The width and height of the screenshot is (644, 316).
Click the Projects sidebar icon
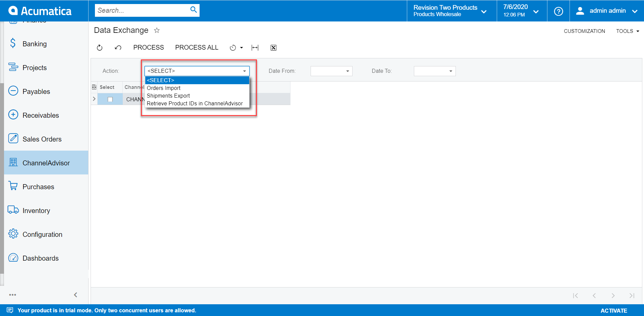[13, 67]
